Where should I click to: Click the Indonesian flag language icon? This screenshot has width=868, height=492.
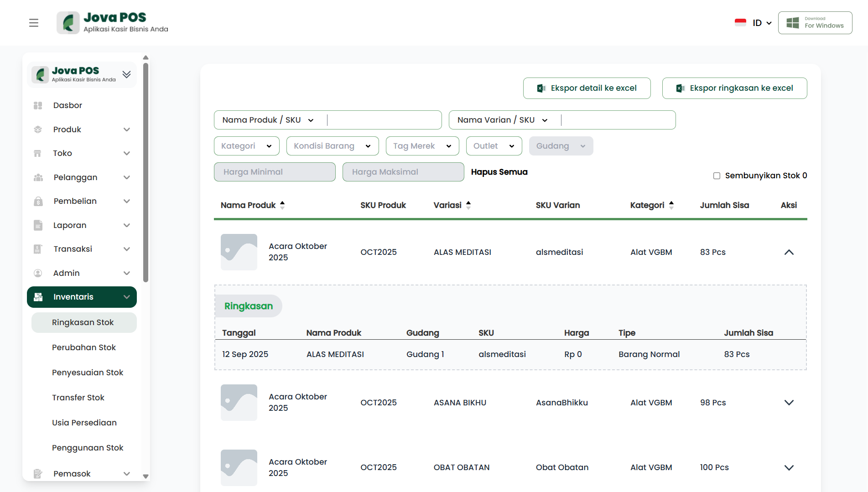(x=740, y=23)
